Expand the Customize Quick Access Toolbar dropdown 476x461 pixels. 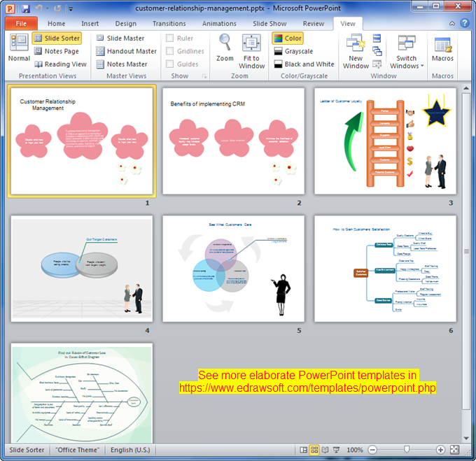point(71,9)
